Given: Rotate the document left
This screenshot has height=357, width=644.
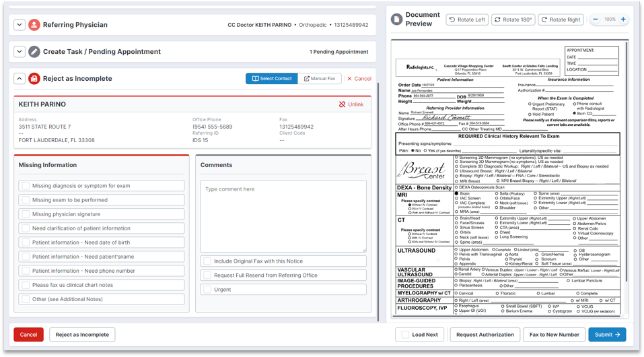Looking at the screenshot, I should point(467,20).
